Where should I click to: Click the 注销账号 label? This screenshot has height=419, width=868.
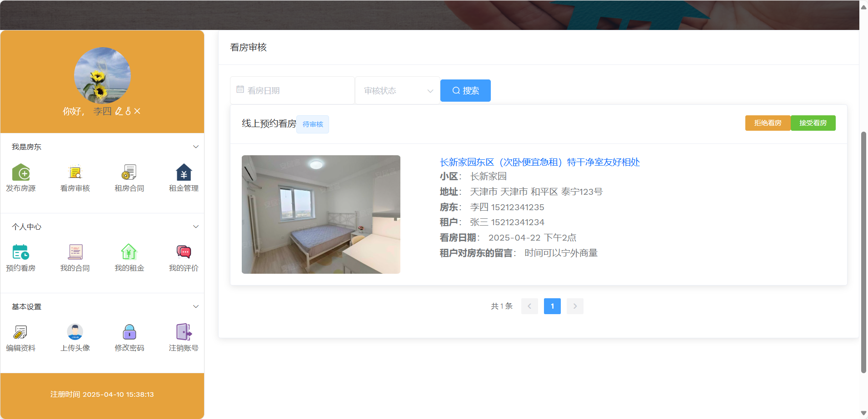[x=184, y=348]
